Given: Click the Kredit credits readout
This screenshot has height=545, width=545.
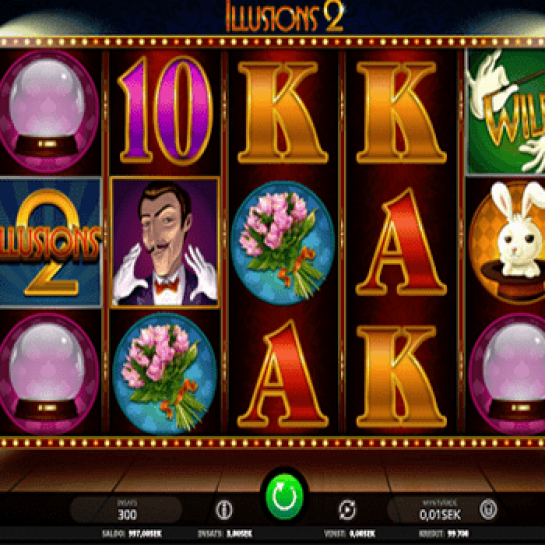Looking at the screenshot, I should (x=444, y=534).
